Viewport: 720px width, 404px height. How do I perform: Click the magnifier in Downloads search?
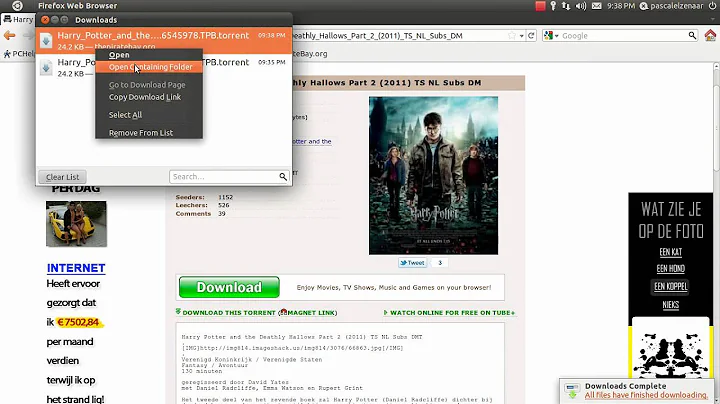283,177
